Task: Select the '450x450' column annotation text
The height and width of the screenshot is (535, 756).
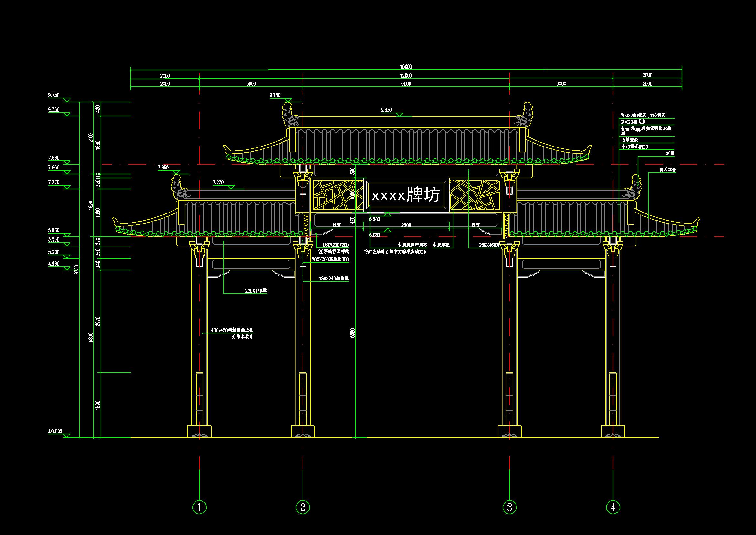Action: (232, 330)
